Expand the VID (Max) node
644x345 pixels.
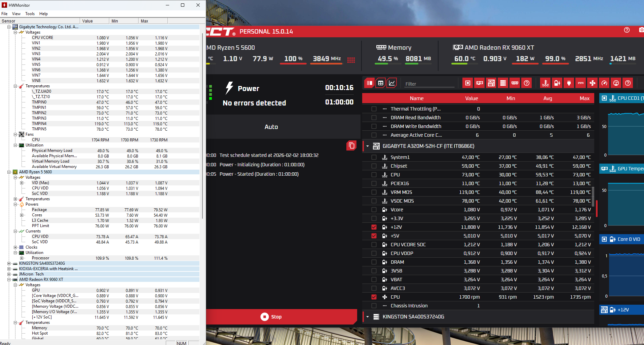tap(22, 183)
